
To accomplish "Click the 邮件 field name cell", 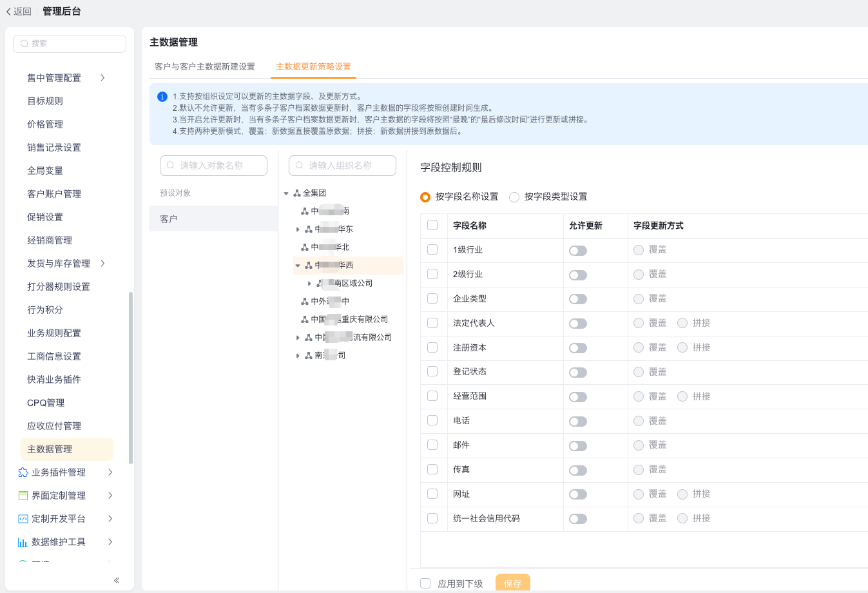I will (505, 445).
